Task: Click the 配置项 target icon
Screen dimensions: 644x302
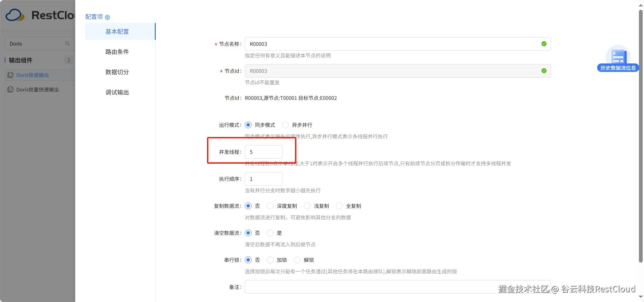Action: [x=108, y=17]
